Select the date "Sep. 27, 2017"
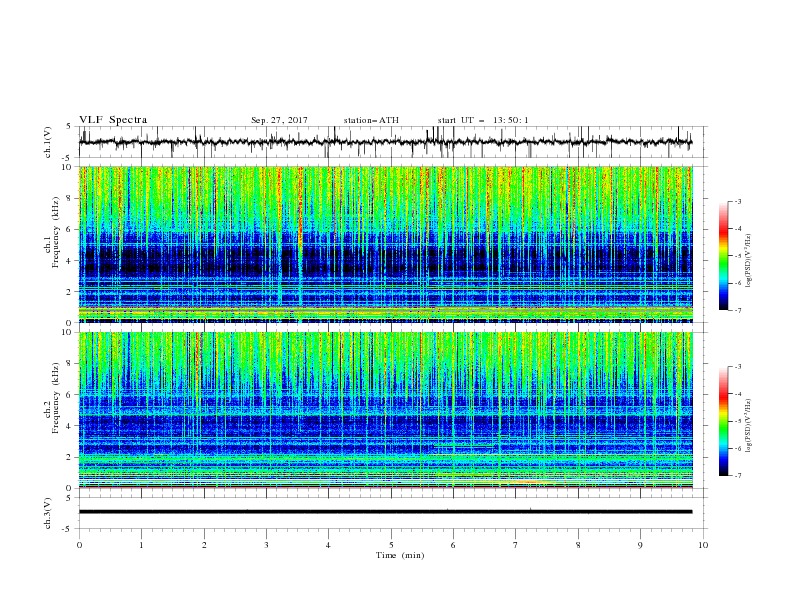The height and width of the screenshot is (612, 792). coord(279,120)
